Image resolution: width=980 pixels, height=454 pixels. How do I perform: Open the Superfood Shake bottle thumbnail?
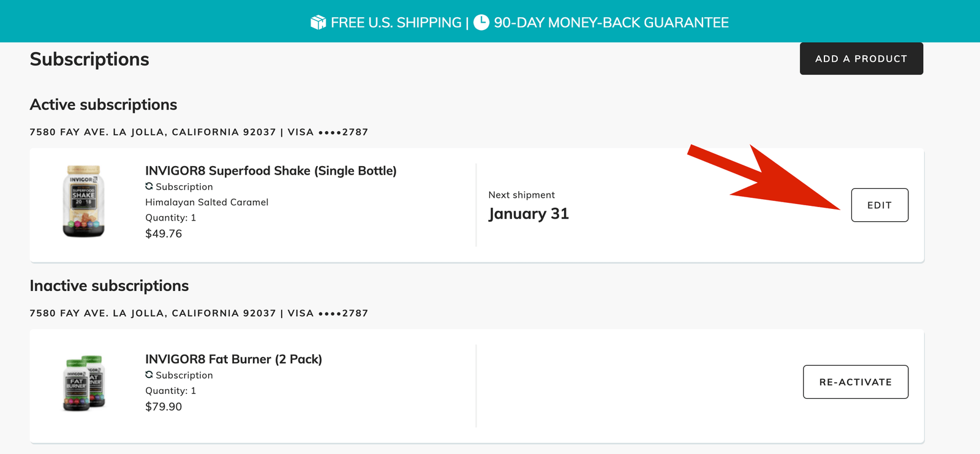click(84, 201)
